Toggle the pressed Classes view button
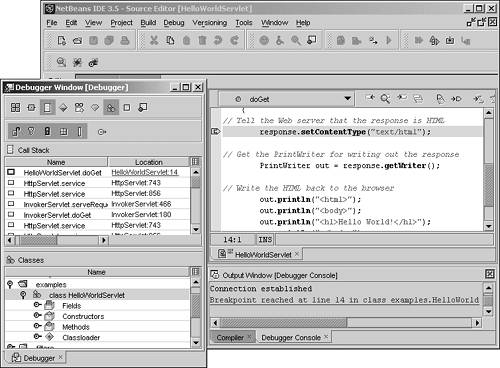500x368 pixels. point(111,107)
